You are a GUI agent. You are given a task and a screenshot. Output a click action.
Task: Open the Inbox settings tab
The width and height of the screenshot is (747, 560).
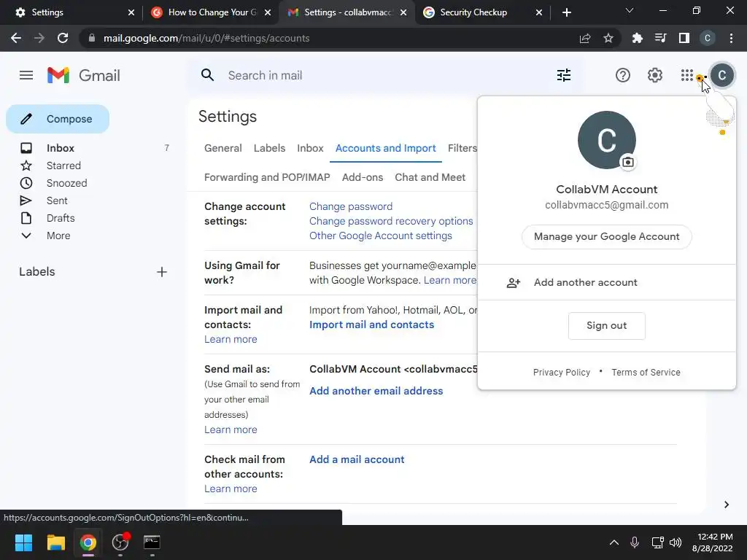(x=310, y=148)
